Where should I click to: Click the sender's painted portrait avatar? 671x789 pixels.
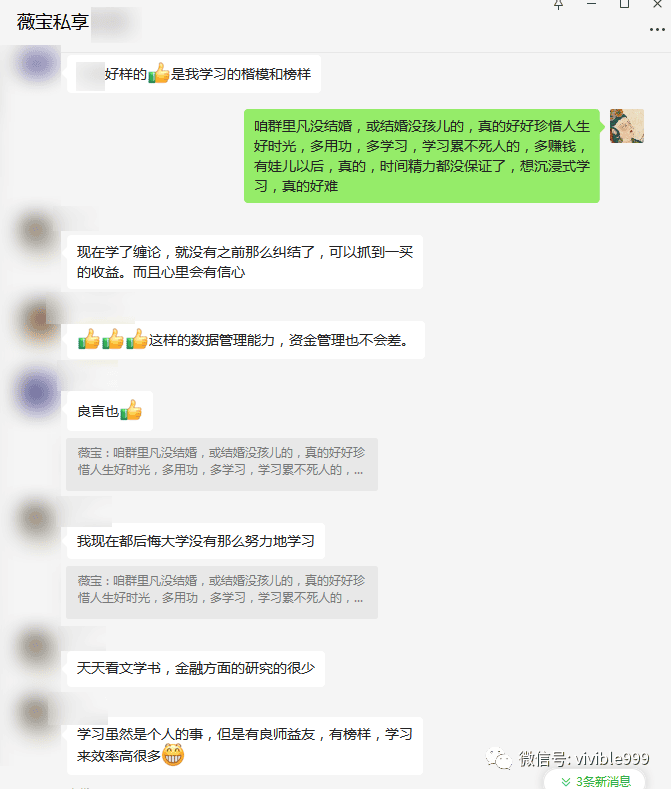[x=627, y=126]
